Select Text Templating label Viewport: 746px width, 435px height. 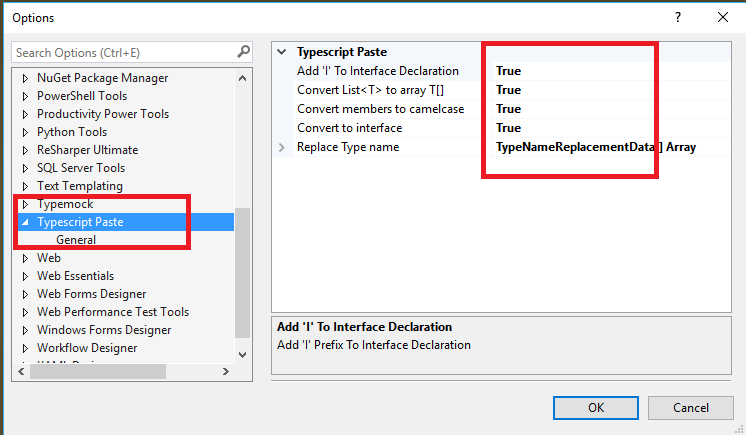click(80, 186)
